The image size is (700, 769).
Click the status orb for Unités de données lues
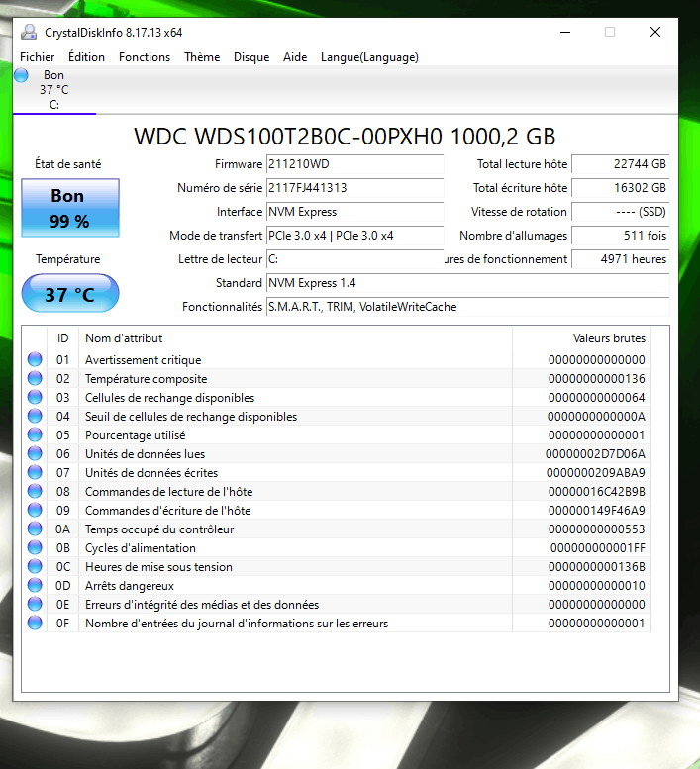point(35,453)
